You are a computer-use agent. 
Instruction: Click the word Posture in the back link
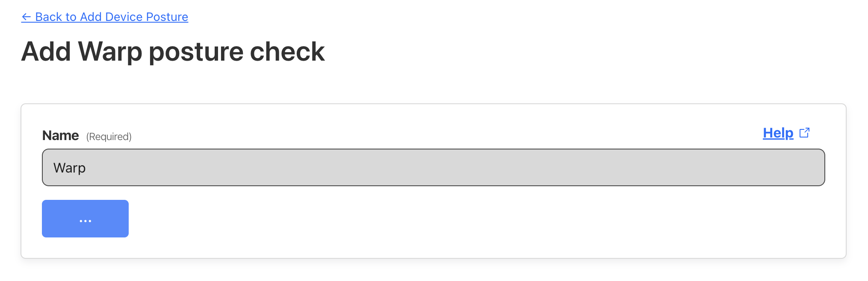click(167, 17)
